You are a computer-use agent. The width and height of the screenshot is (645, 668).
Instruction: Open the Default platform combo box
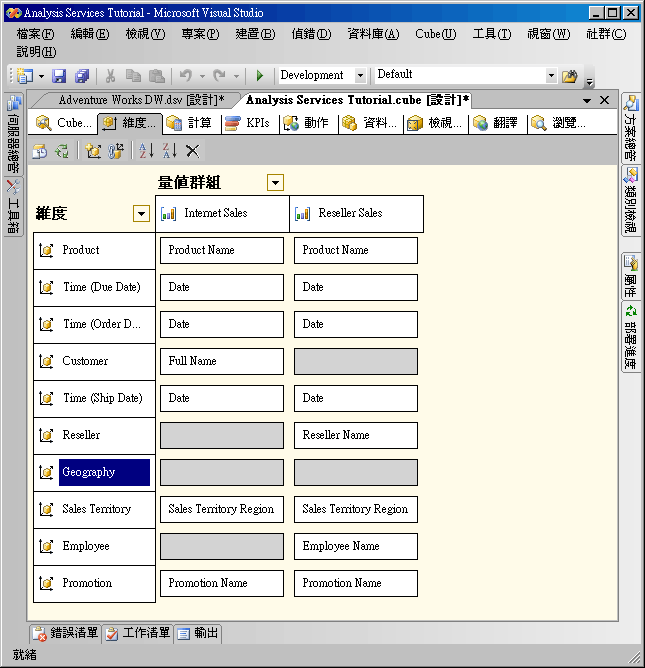466,75
